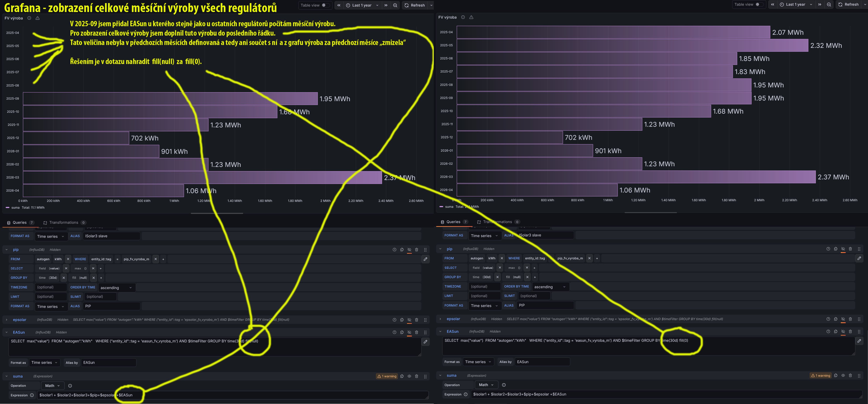The width and height of the screenshot is (868, 404).
Task: Toggle visibility of suma expression, left panel
Action: 409,376
